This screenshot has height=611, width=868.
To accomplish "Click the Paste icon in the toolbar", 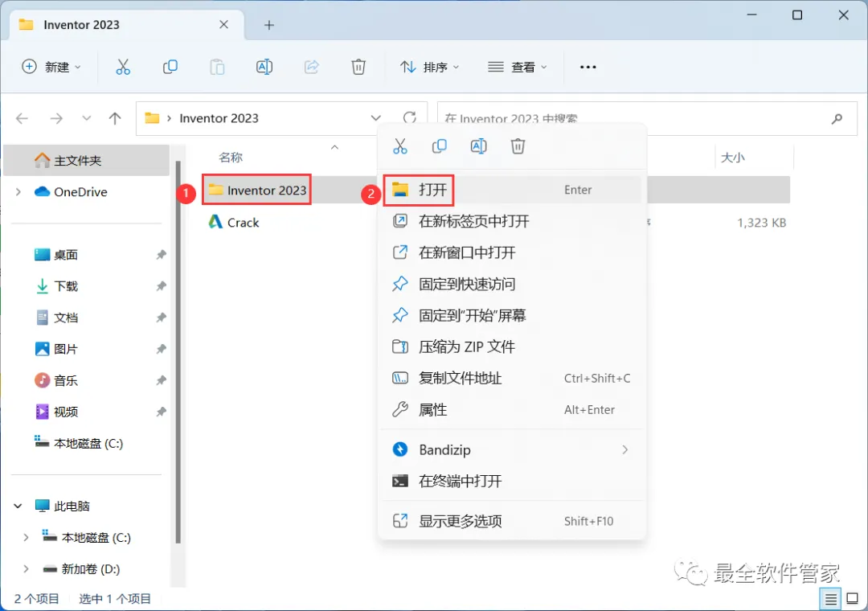I will click(217, 67).
